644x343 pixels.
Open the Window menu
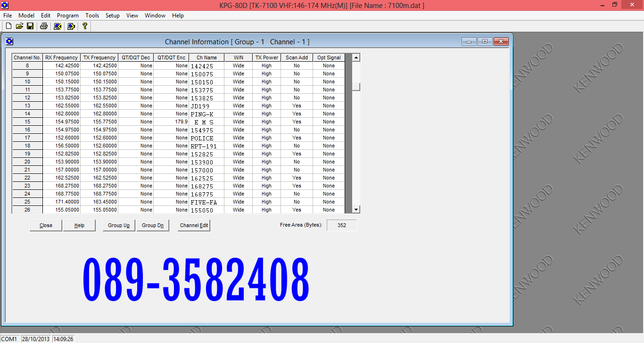pyautogui.click(x=155, y=16)
